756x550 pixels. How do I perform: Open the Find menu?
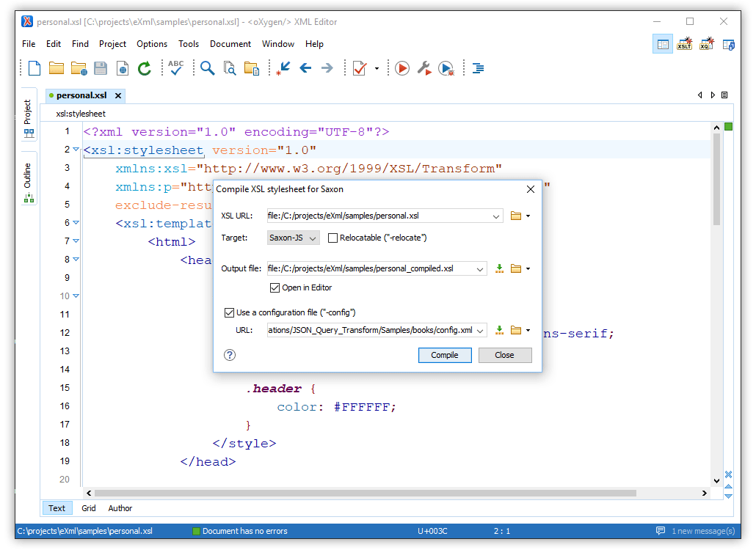point(80,44)
